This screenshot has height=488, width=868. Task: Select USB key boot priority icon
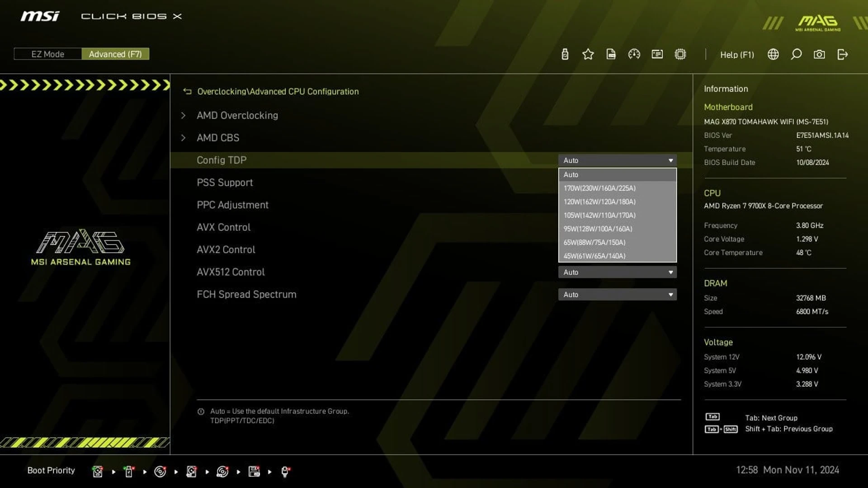point(129,471)
